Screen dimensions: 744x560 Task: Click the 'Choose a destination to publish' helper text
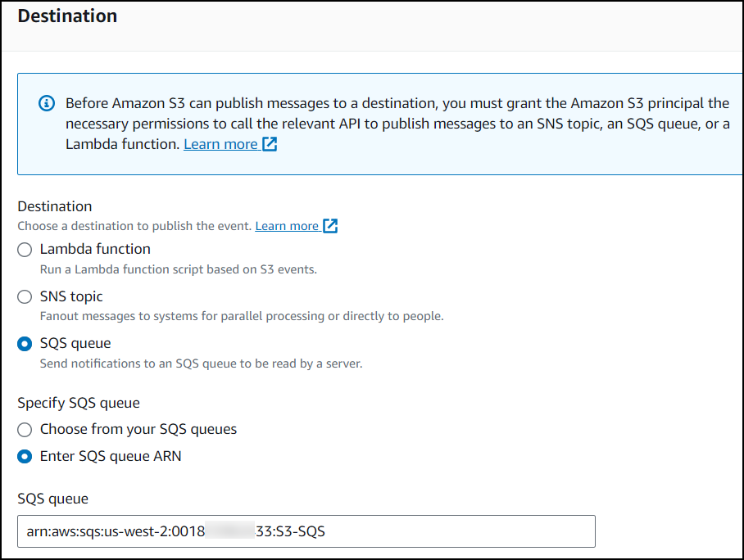coord(135,226)
